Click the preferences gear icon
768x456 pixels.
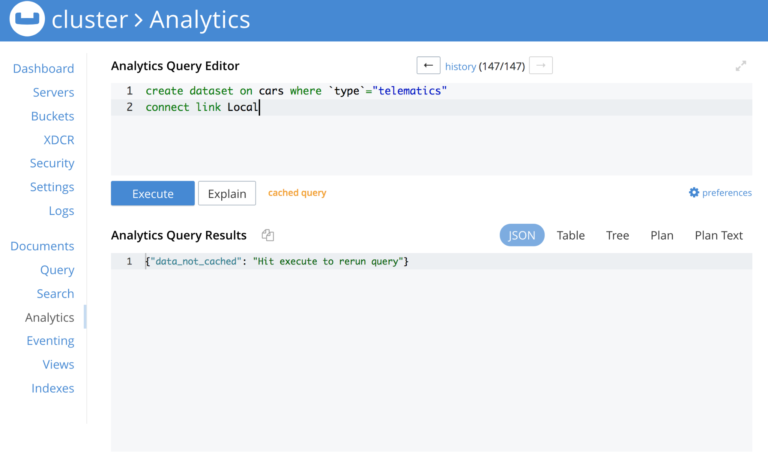[x=694, y=192]
